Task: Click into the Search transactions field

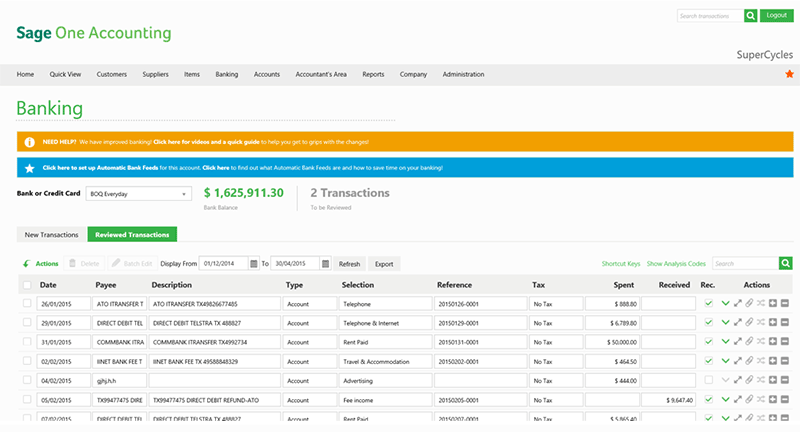Action: pyautogui.click(x=710, y=16)
